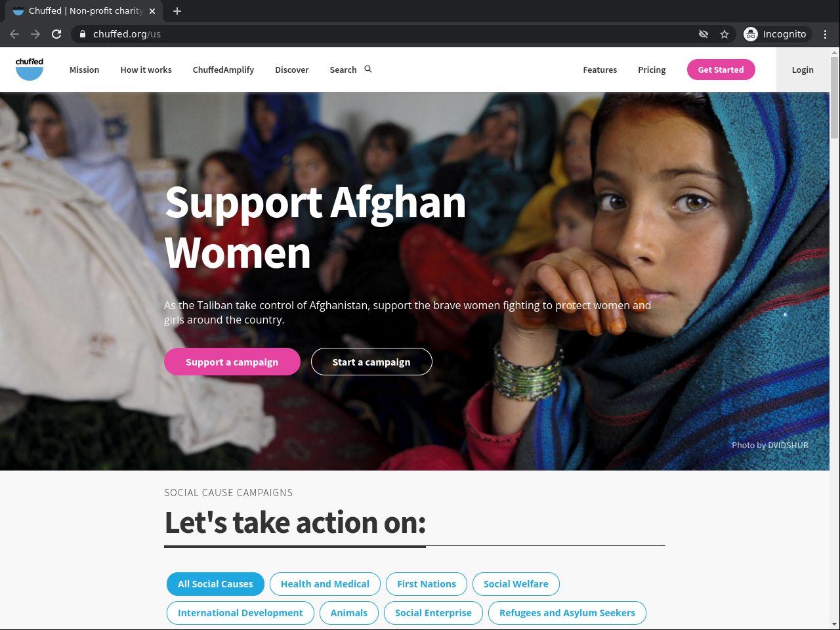Click the crossed-out eye tracking icon
Image resolution: width=840 pixels, height=630 pixels.
coord(703,34)
